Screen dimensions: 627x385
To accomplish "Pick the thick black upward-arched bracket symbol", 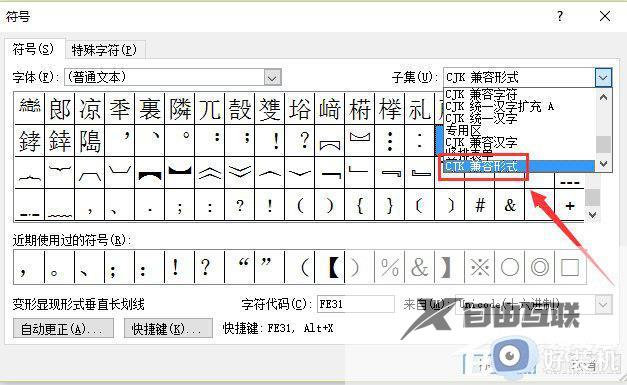I will click(x=150, y=173).
